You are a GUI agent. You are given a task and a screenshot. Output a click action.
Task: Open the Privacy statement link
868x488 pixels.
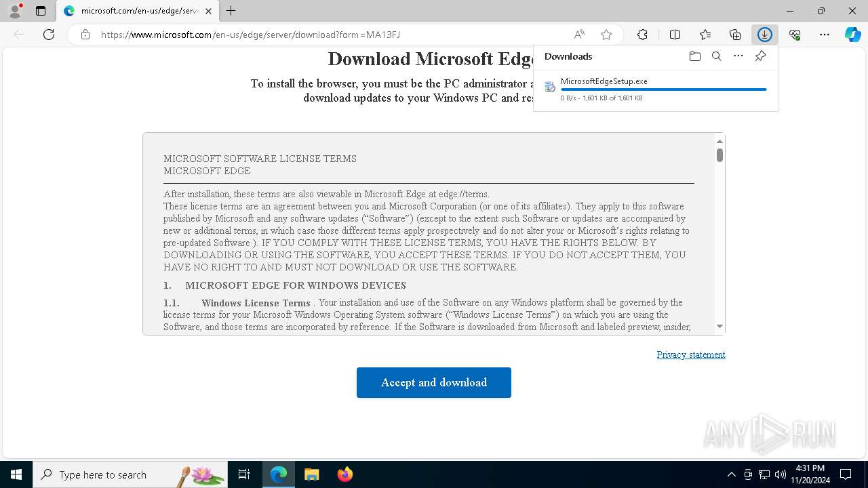[691, 354]
